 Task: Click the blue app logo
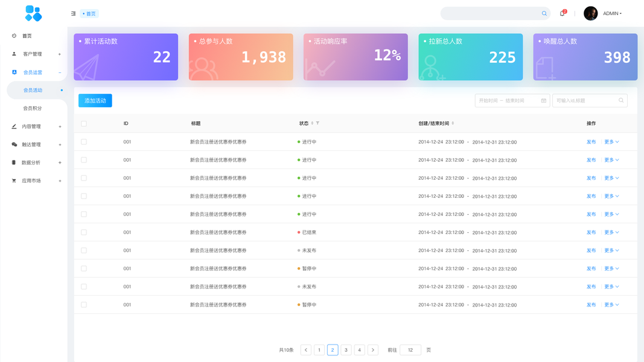tap(34, 13)
